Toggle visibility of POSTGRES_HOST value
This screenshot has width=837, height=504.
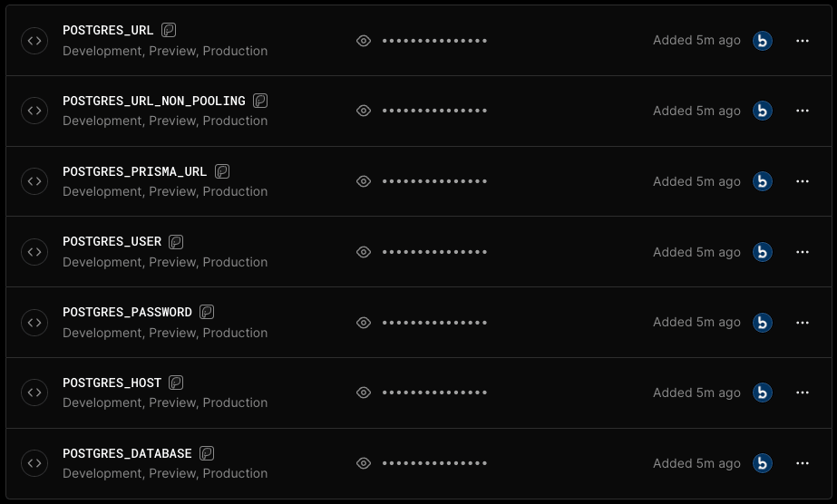pos(364,393)
